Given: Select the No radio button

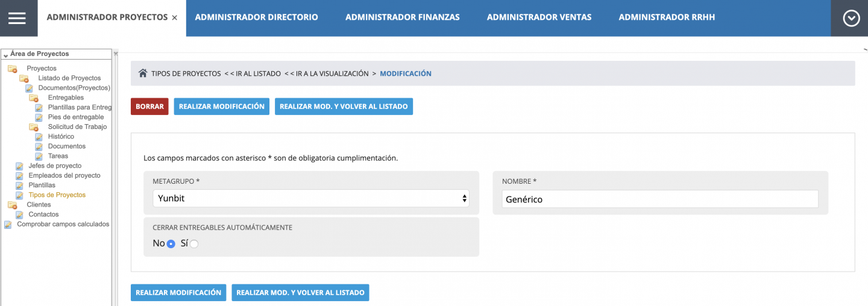Looking at the screenshot, I should point(171,244).
